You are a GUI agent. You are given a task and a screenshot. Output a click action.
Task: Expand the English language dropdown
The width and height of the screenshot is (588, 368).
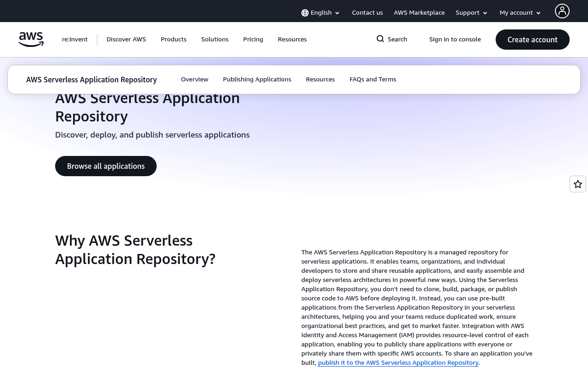[321, 13]
